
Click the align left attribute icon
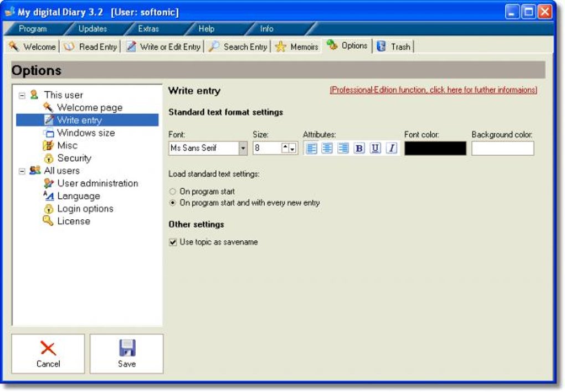coord(311,148)
